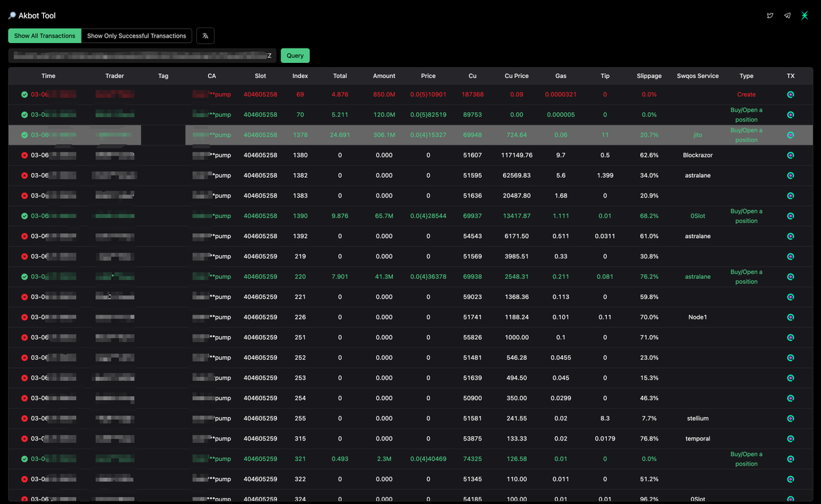
Task: Open the Twitter link icon
Action: [x=770, y=16]
